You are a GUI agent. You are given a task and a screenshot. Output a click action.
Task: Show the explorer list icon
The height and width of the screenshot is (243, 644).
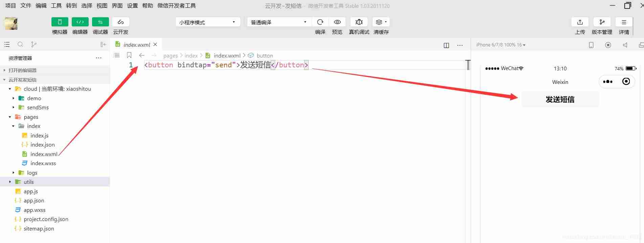point(7,44)
